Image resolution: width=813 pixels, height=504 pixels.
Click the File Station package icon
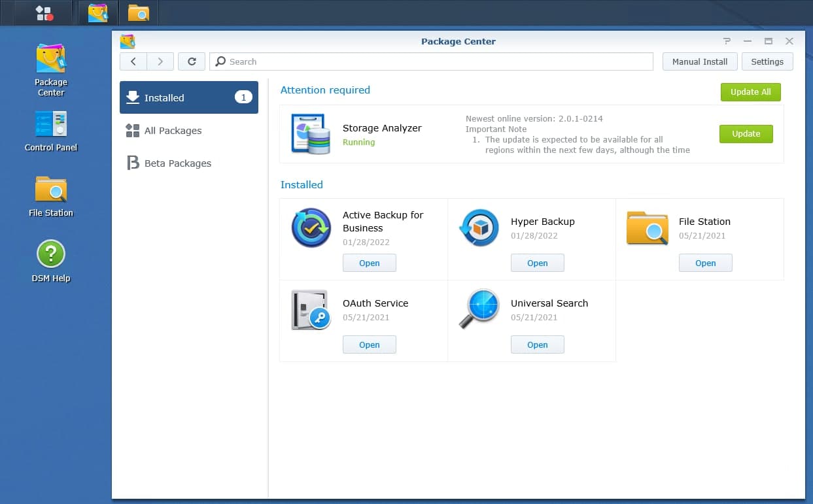click(x=648, y=227)
